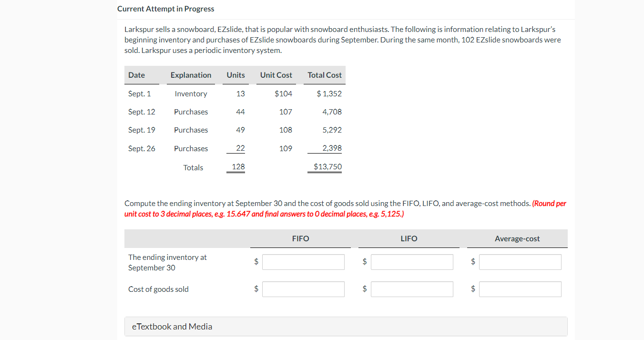The image size is (644, 340).
Task: Click the units value 44
Action: point(240,112)
